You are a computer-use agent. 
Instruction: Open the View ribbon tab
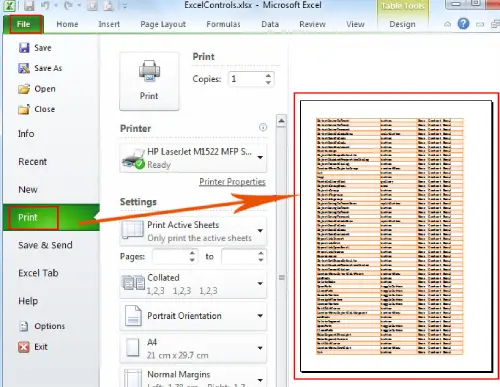pyautogui.click(x=355, y=24)
